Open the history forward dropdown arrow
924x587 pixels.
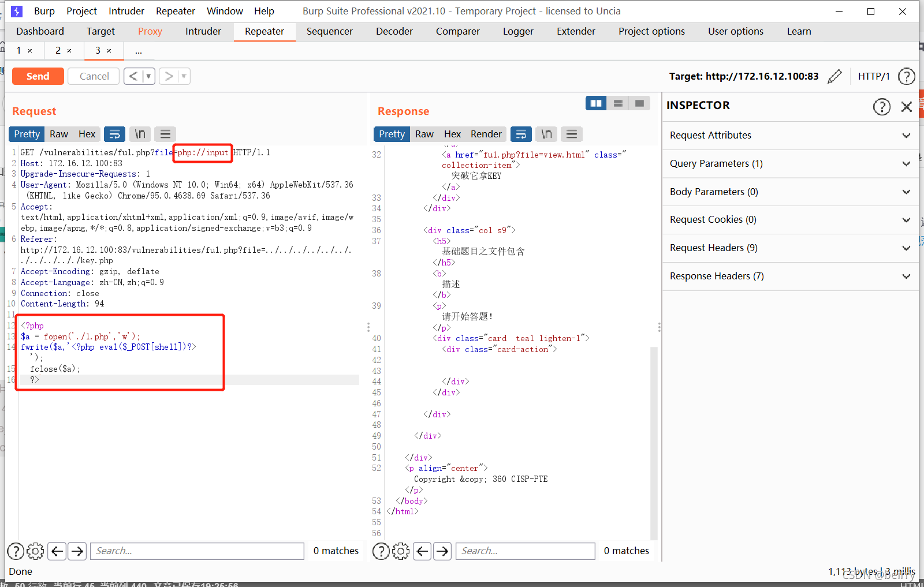[184, 76]
